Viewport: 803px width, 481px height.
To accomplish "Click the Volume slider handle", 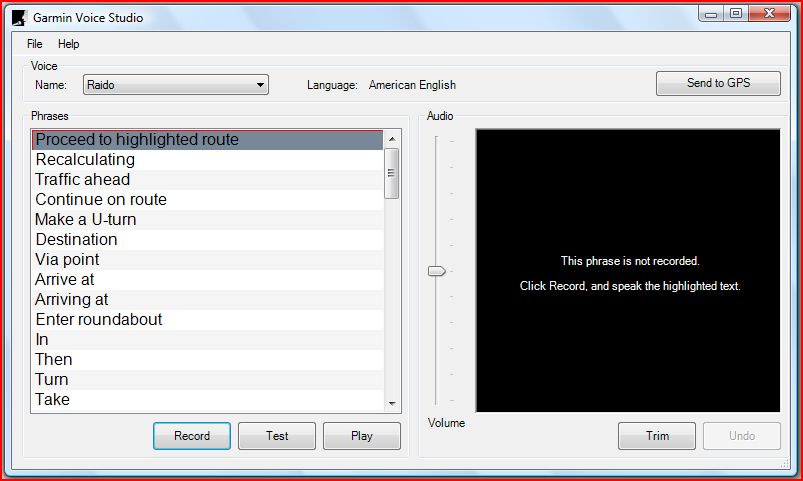I will (x=437, y=271).
